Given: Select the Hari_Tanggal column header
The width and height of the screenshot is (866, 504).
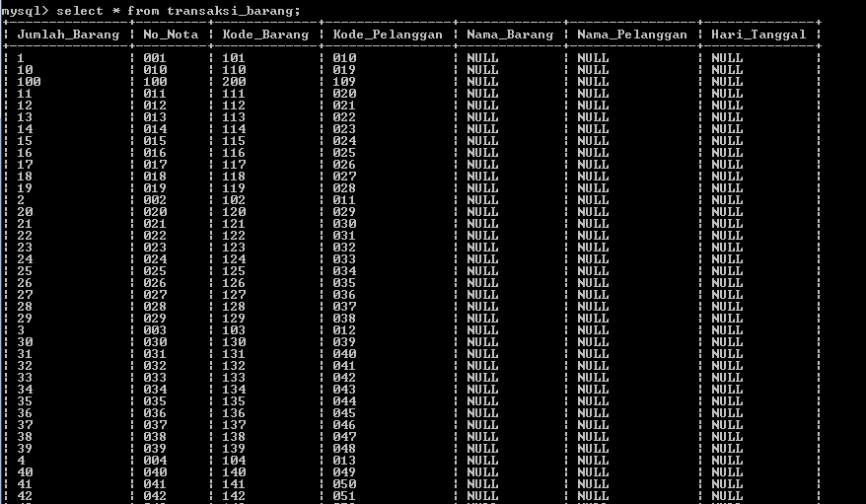Looking at the screenshot, I should click(x=758, y=35).
